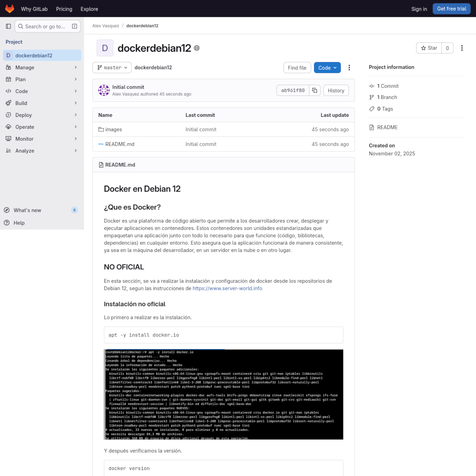Follow the server-world.info link
The width and height of the screenshot is (476, 476).
[227, 289]
